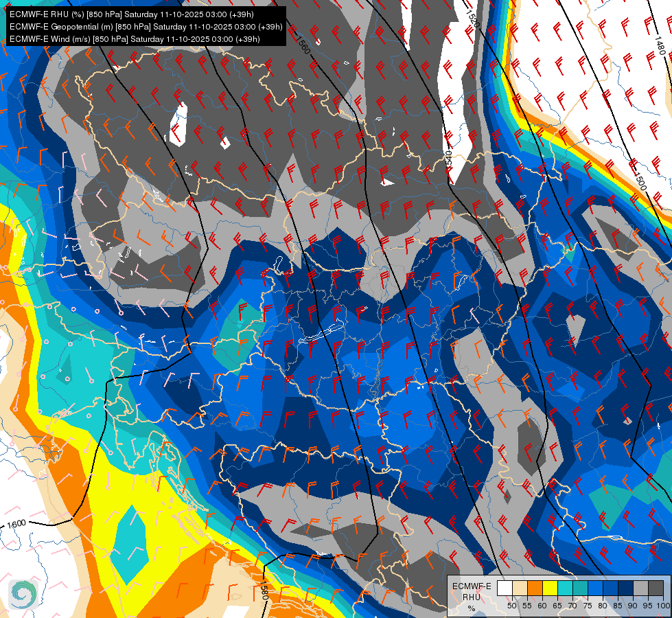This screenshot has height=618, width=672.
Task: Click the medium blue 80-85 legend swatch
Action: click(x=611, y=588)
